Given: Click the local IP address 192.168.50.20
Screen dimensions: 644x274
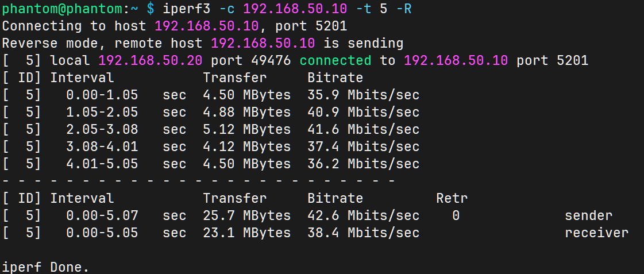Looking at the screenshot, I should coord(151,60).
